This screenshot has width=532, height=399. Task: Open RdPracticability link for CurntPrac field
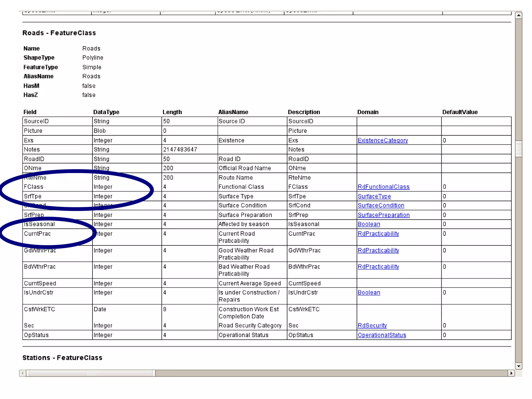[x=378, y=234]
